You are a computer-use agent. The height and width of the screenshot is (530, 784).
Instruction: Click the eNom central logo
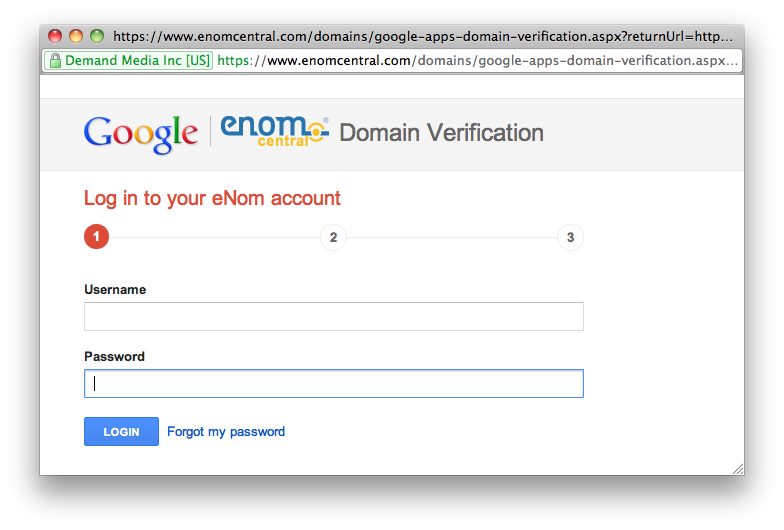pos(273,132)
